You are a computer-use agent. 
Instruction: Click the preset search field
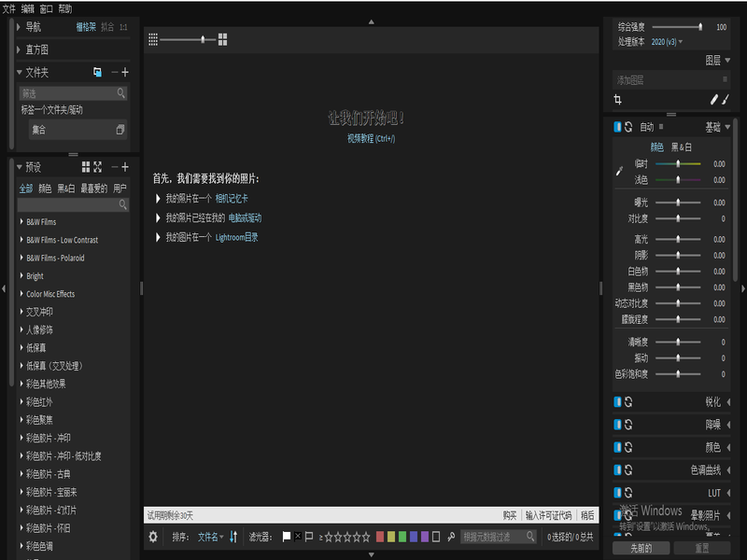73,204
